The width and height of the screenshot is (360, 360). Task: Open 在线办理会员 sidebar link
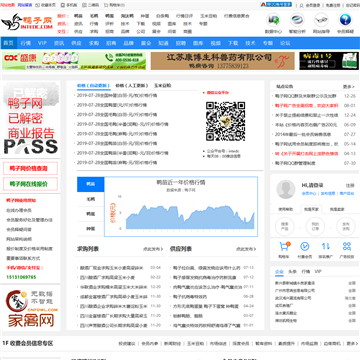coord(19,210)
